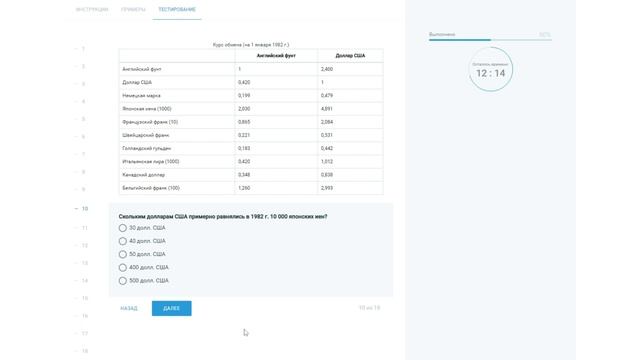Click the Швейцарский франк row label
Viewport: 640px width, 360px height.
tap(145, 135)
